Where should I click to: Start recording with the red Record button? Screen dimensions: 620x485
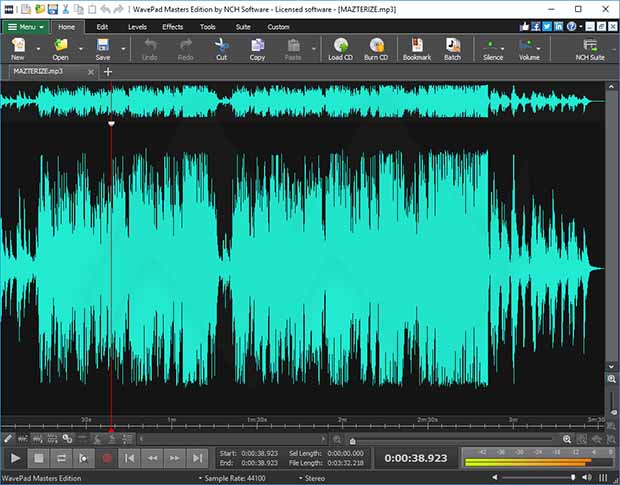[x=107, y=458]
